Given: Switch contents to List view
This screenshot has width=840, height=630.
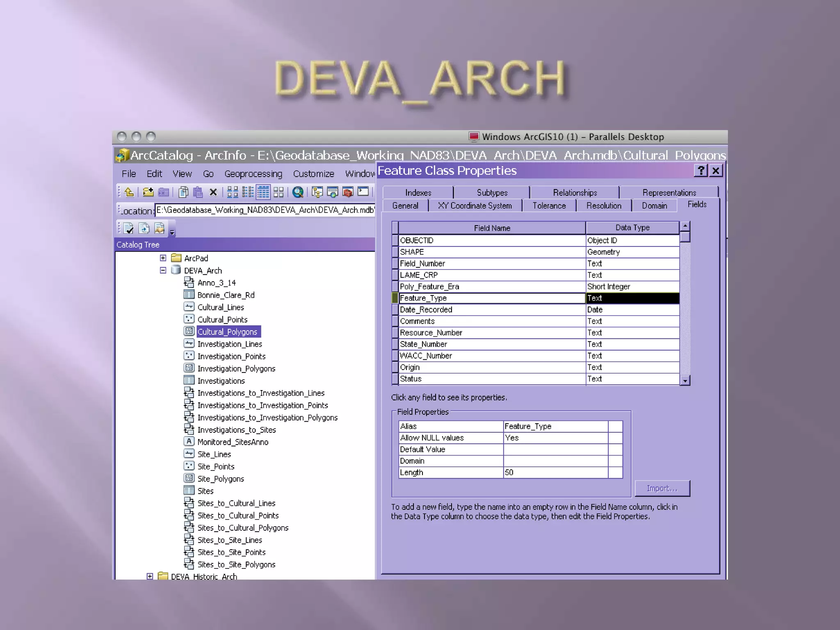Looking at the screenshot, I should click(x=248, y=192).
